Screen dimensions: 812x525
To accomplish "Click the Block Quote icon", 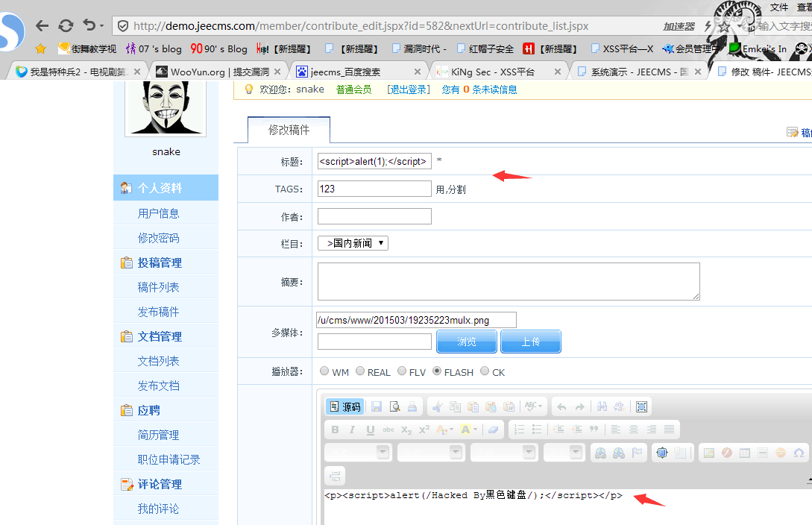I will (x=594, y=430).
